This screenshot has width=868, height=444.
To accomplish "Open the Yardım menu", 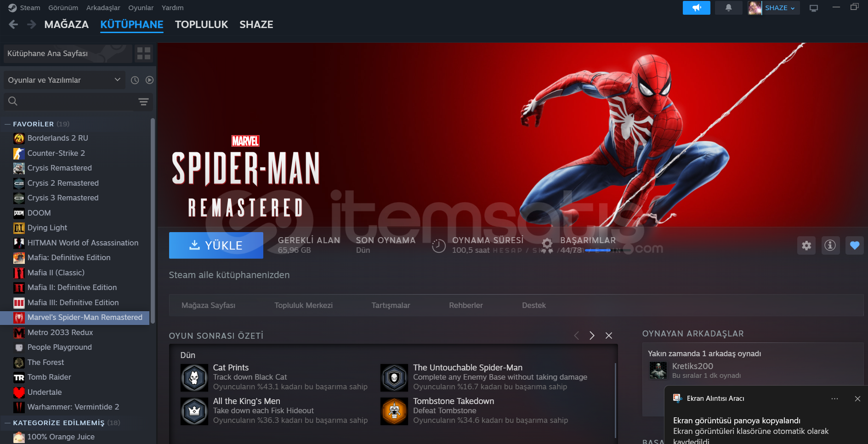I will pyautogui.click(x=173, y=8).
